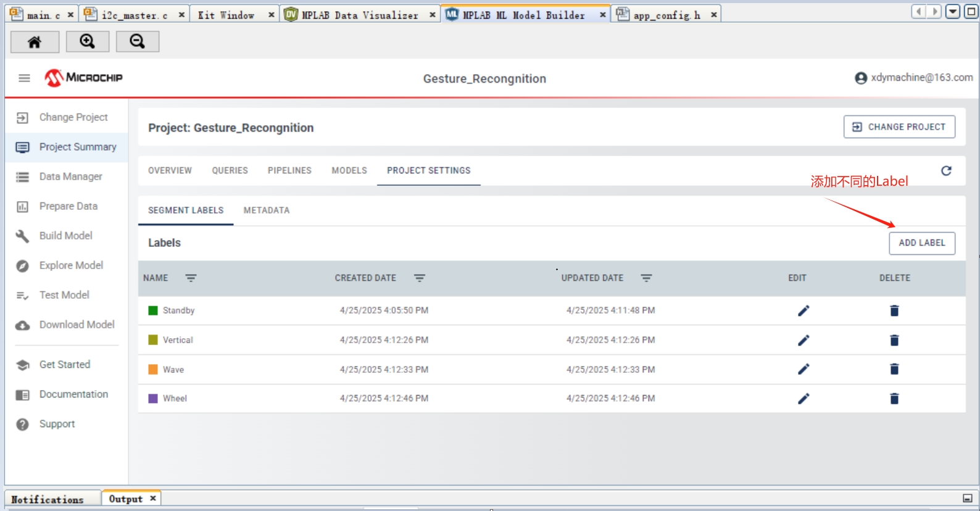Viewport: 980px width, 511px height.
Task: Select the Project Settings tab
Action: (429, 171)
